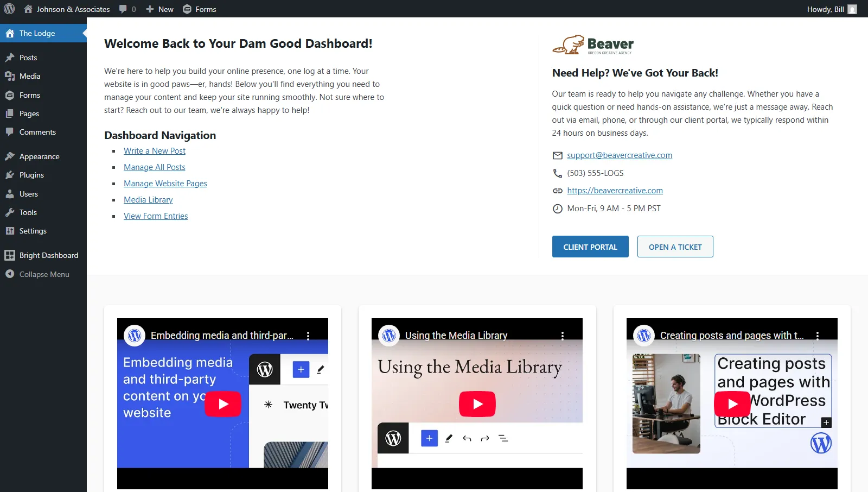The height and width of the screenshot is (492, 868).
Task: Click the WordPress logo in admin bar
Action: tap(9, 9)
